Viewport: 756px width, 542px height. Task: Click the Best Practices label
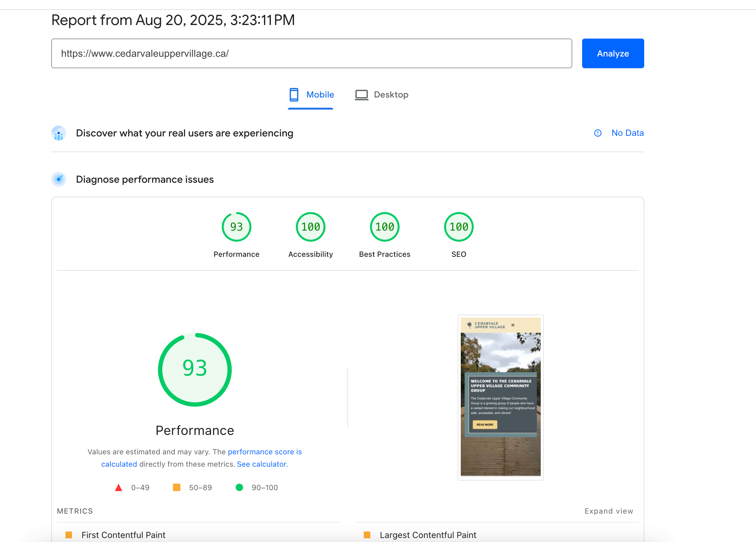(x=385, y=254)
